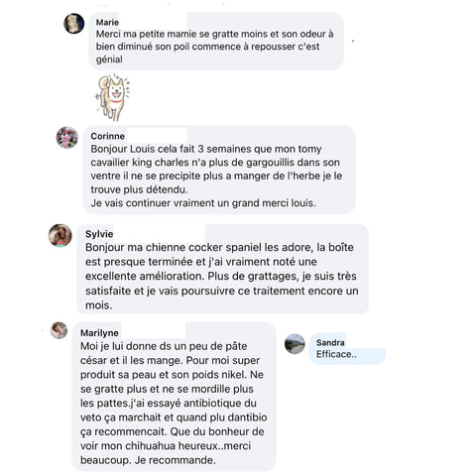Select the Sandra name above Efficace
476x476 pixels.
(330, 342)
